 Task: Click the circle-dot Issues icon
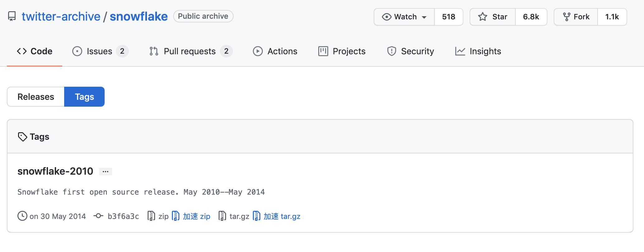pyautogui.click(x=77, y=51)
